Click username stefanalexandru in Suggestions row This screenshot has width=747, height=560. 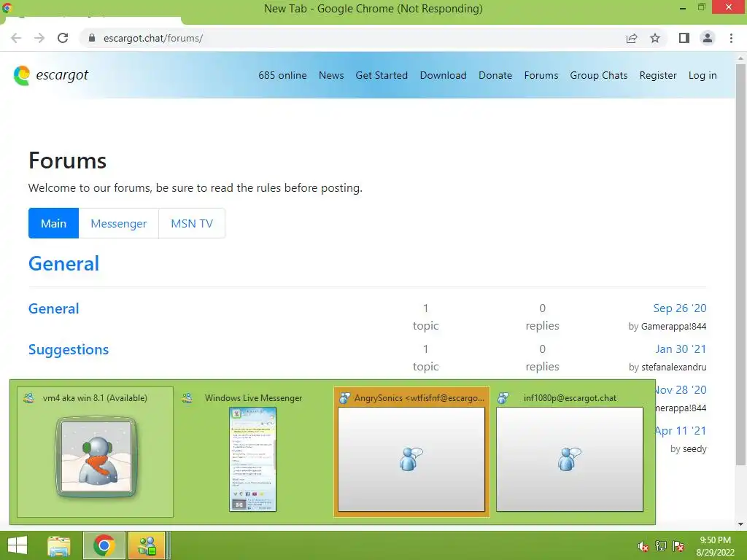(673, 367)
